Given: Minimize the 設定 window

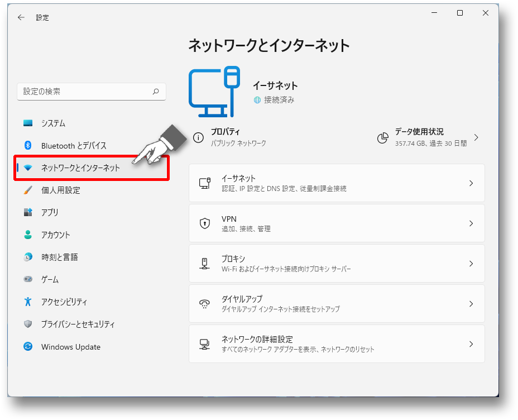Looking at the screenshot, I should (434, 13).
